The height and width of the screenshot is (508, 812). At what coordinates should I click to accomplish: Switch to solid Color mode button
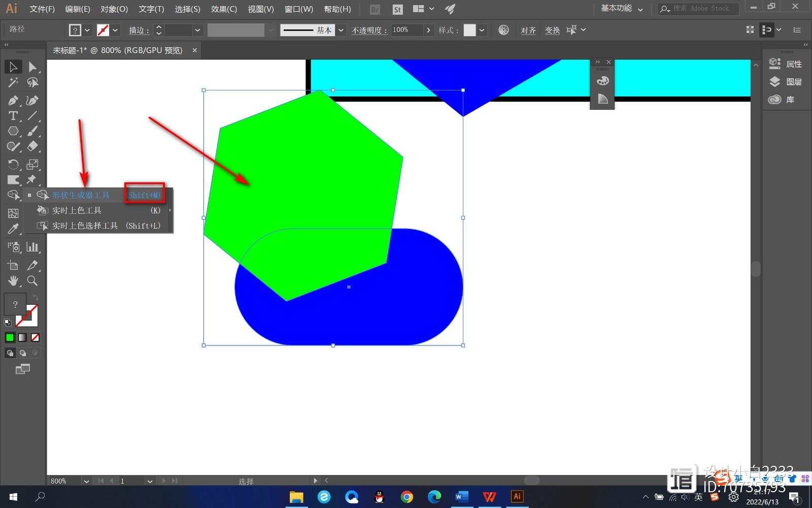click(10, 337)
